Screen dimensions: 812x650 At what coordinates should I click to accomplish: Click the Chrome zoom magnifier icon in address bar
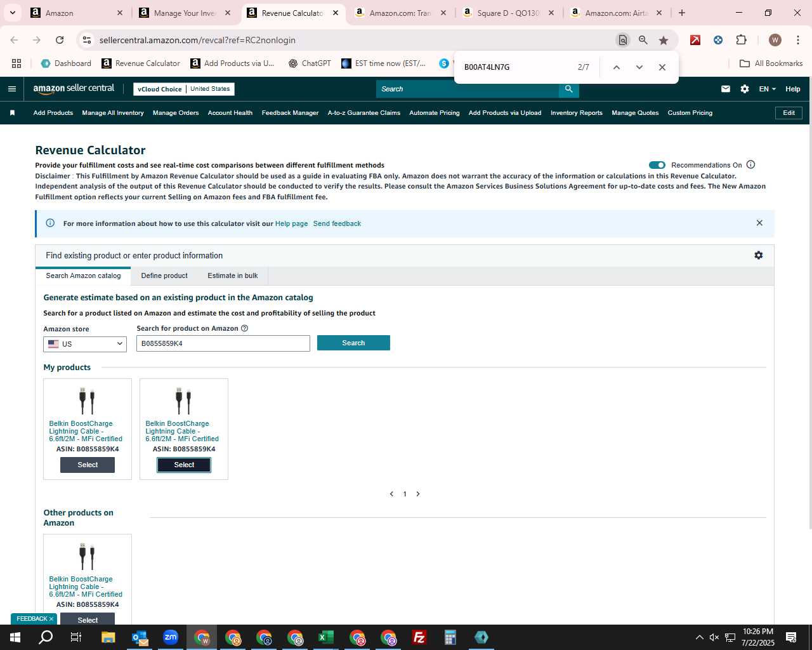(x=643, y=40)
